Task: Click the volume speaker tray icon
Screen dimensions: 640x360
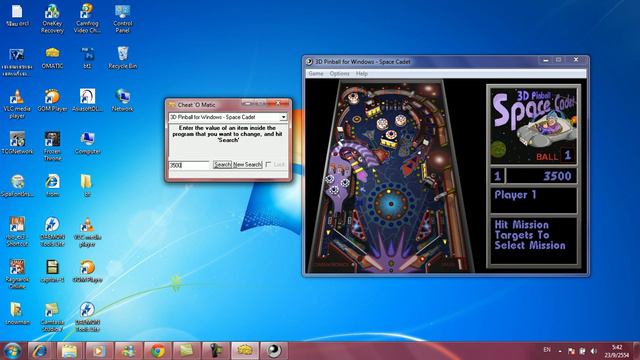Action: coord(594,351)
